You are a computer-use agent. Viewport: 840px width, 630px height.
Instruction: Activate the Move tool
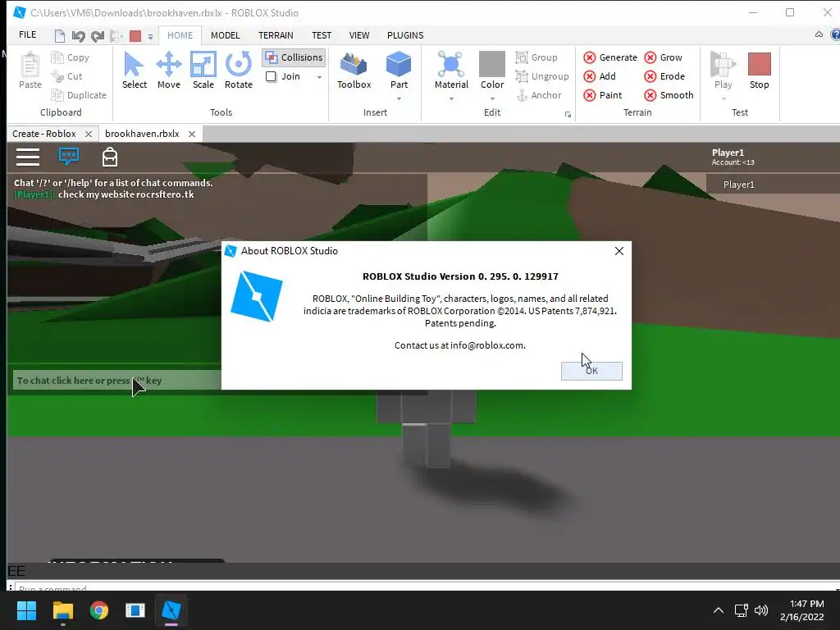[x=169, y=71]
